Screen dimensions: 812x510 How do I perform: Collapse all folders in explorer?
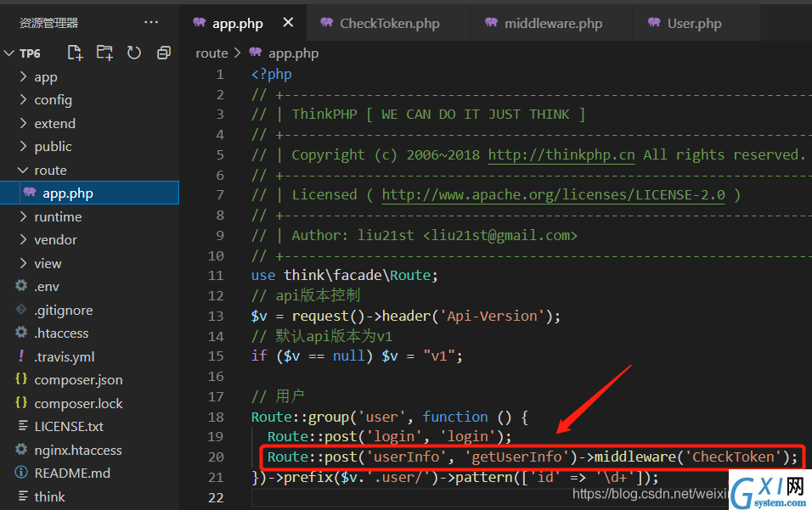click(x=164, y=53)
